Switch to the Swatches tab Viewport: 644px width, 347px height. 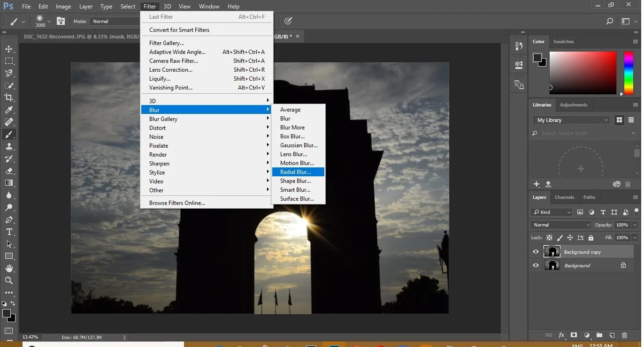[x=563, y=42]
